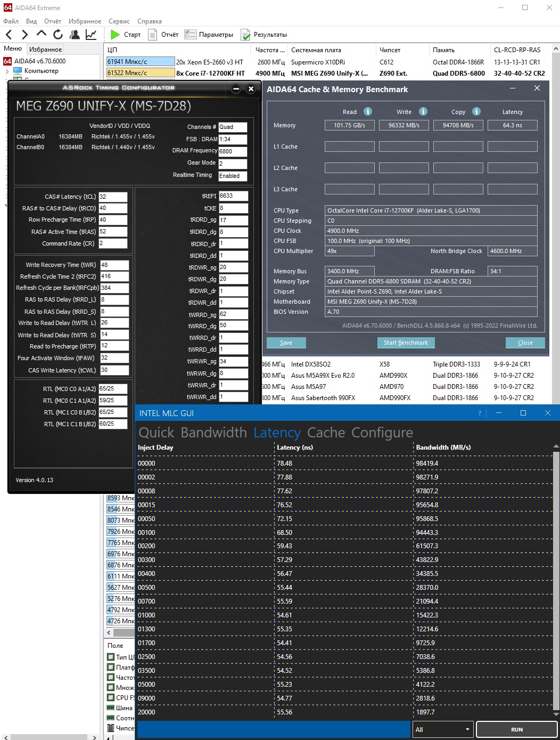Go back with the AIDA64 toolbar back arrow
Image resolution: width=560 pixels, height=740 pixels.
click(x=9, y=35)
